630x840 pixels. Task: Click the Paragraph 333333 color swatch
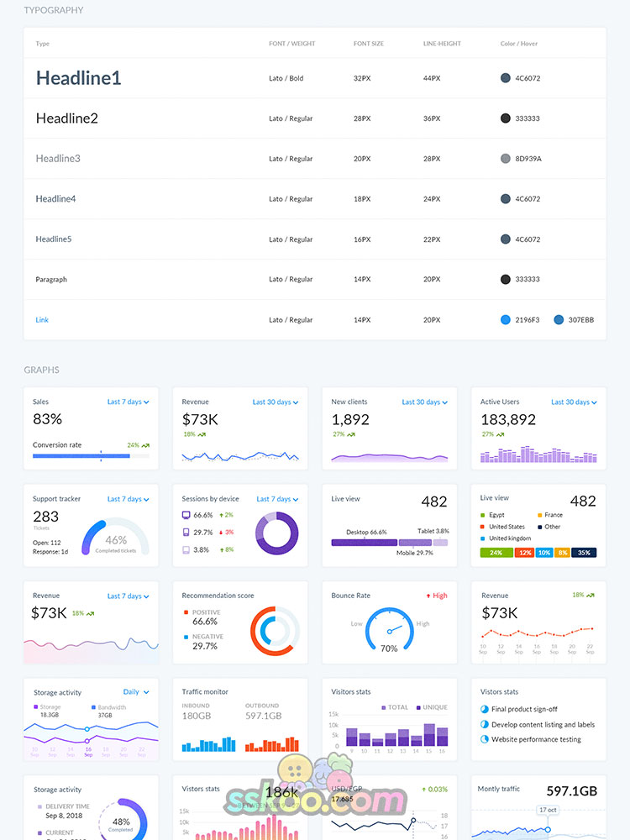pyautogui.click(x=505, y=279)
